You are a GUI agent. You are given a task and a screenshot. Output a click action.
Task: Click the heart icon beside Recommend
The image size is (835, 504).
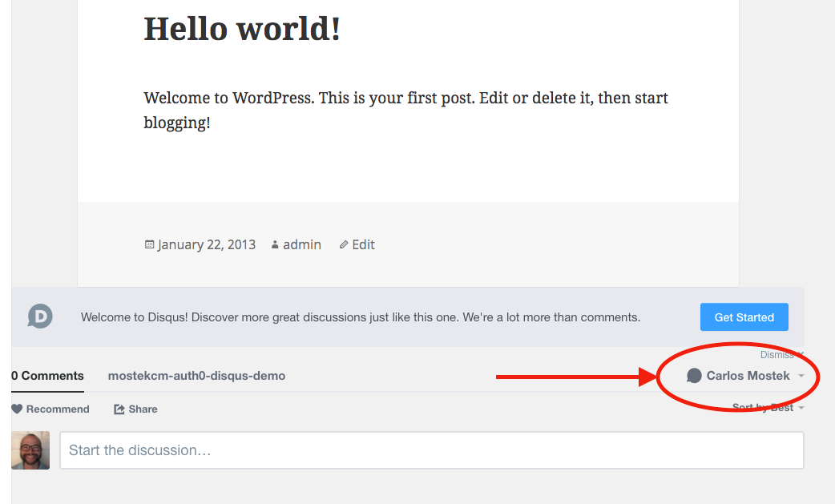point(17,409)
